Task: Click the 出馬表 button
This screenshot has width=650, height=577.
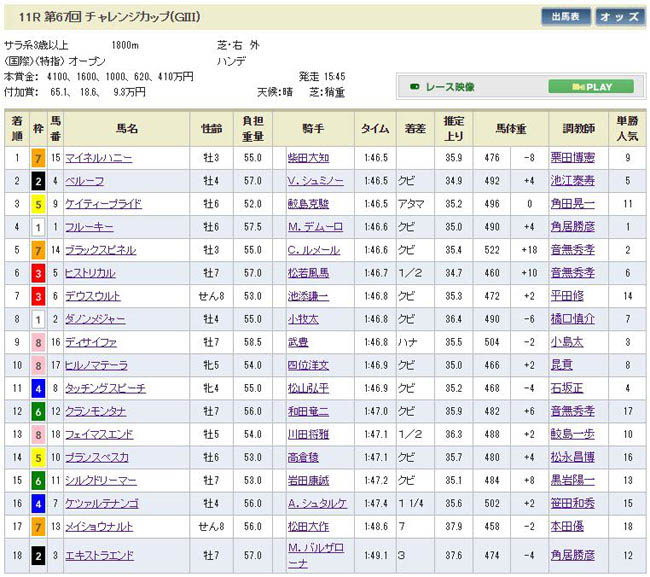Action: (566, 17)
